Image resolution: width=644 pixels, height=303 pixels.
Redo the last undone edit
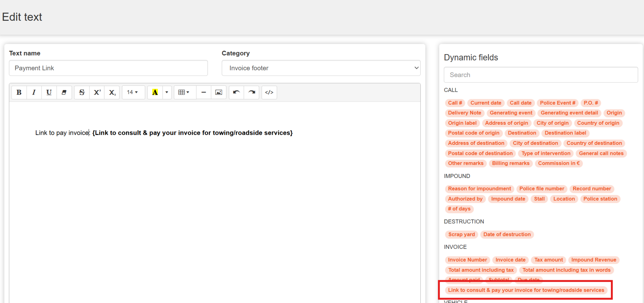pyautogui.click(x=252, y=92)
